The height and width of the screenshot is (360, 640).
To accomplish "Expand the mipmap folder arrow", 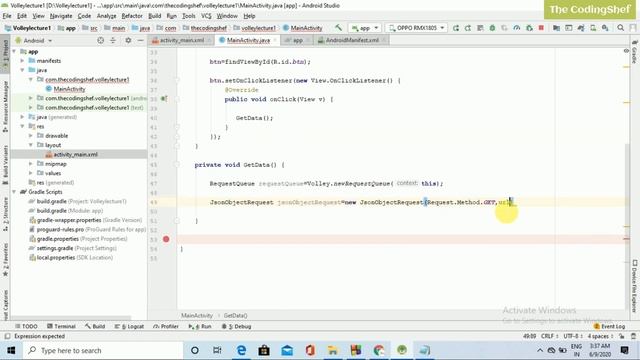I will [31, 164].
